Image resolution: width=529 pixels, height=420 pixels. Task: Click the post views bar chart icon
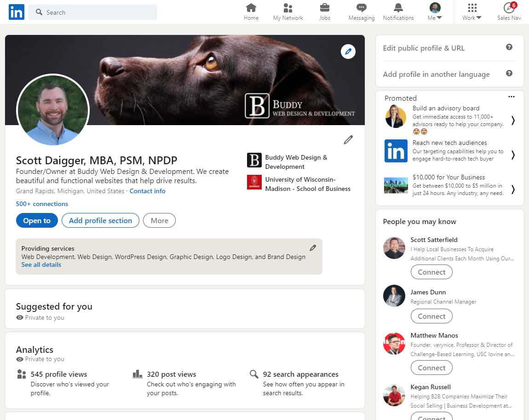click(138, 374)
